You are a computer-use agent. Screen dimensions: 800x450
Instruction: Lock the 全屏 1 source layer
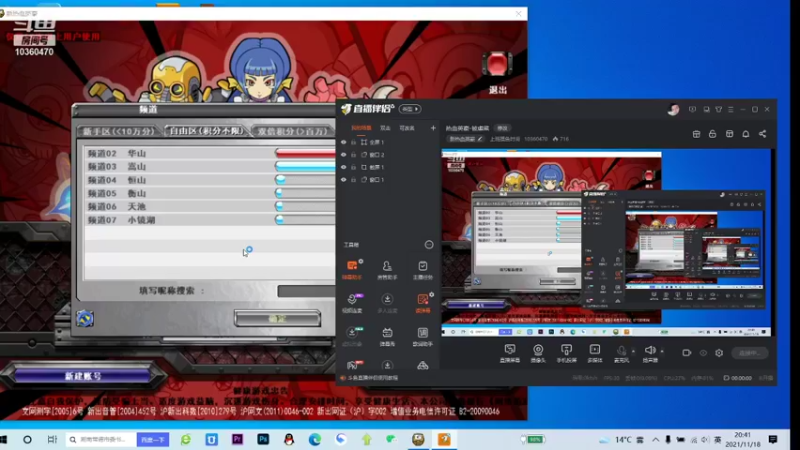tap(353, 142)
